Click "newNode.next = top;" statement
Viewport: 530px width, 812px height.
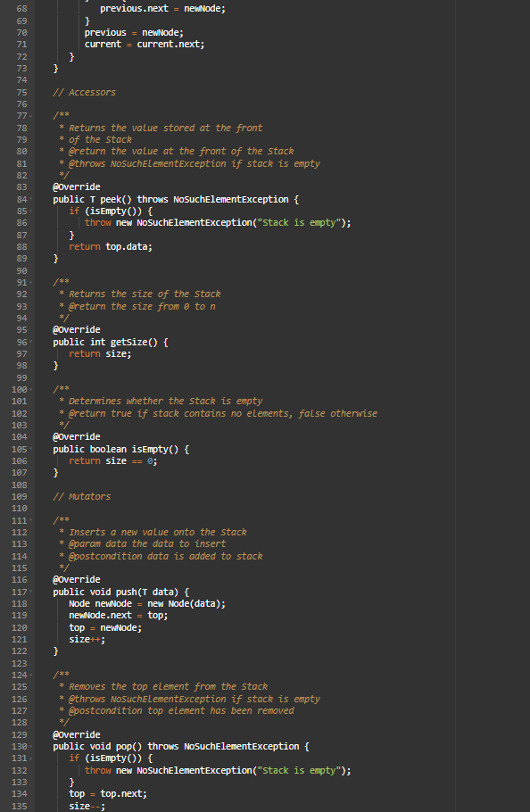click(119, 616)
